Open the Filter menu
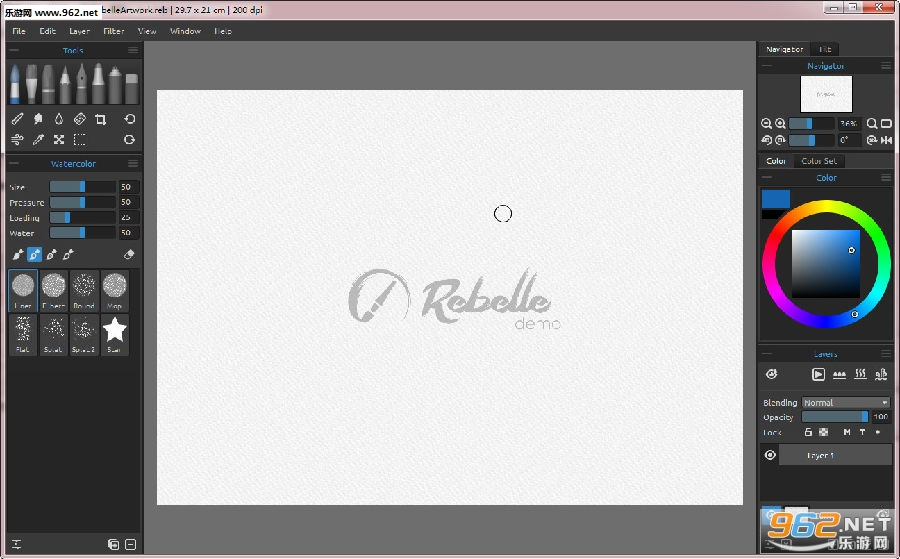Image resolution: width=900 pixels, height=559 pixels. [114, 31]
